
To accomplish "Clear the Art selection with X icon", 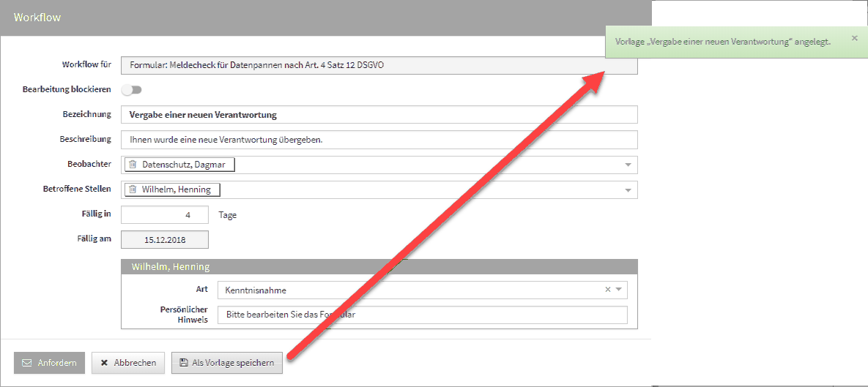I will tap(607, 290).
